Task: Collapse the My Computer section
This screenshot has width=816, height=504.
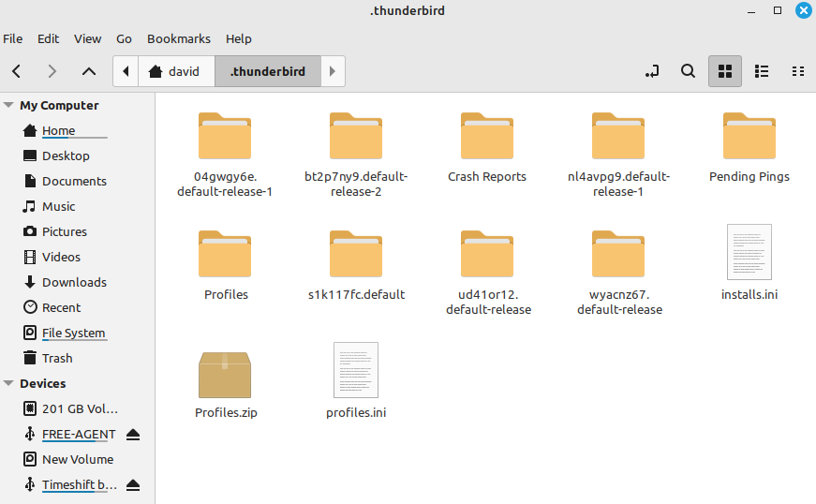Action: pos(8,105)
